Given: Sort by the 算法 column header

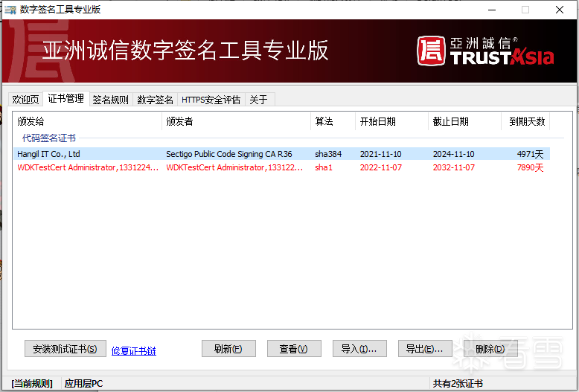Looking at the screenshot, I should [x=333, y=121].
